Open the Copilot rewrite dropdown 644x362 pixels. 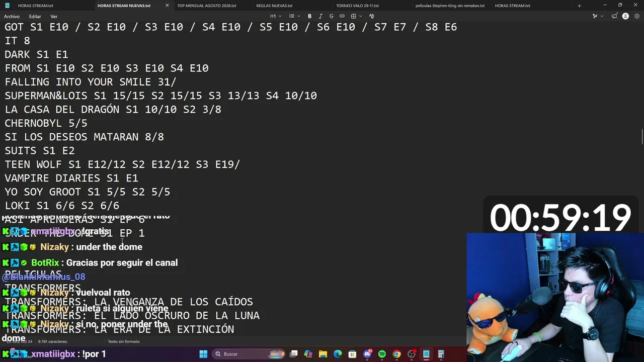click(x=597, y=16)
